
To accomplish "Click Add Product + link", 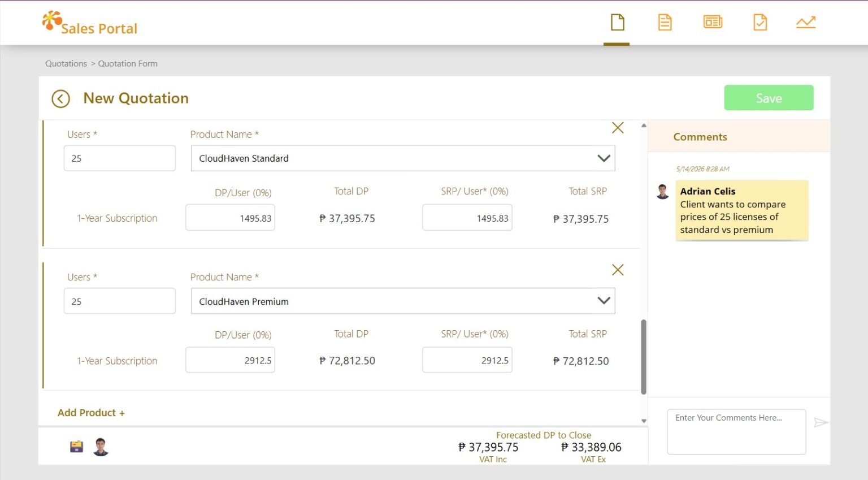I will (91, 413).
